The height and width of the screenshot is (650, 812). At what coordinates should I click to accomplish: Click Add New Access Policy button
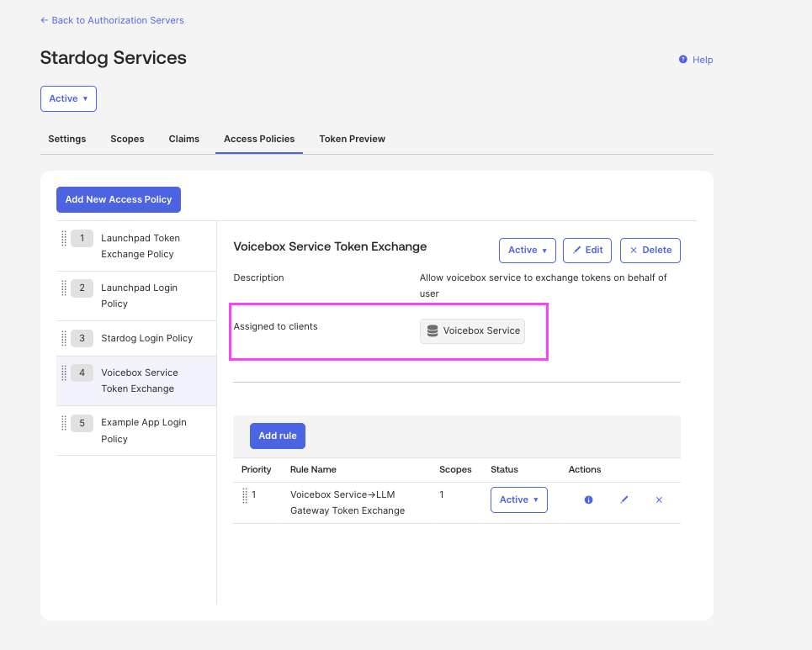[119, 200]
